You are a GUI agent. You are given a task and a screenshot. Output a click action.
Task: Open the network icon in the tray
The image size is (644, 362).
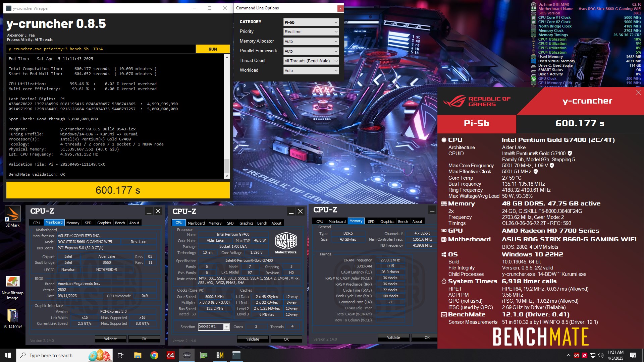click(x=593, y=355)
